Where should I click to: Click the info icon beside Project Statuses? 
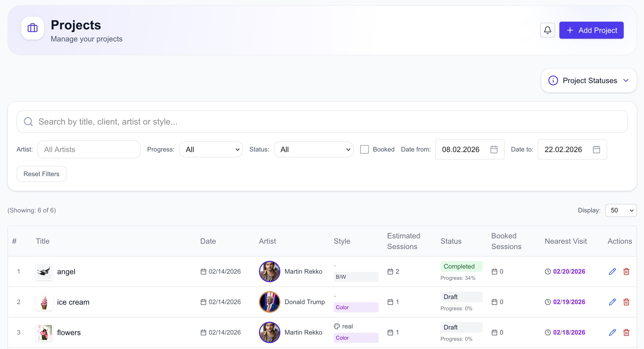click(553, 80)
